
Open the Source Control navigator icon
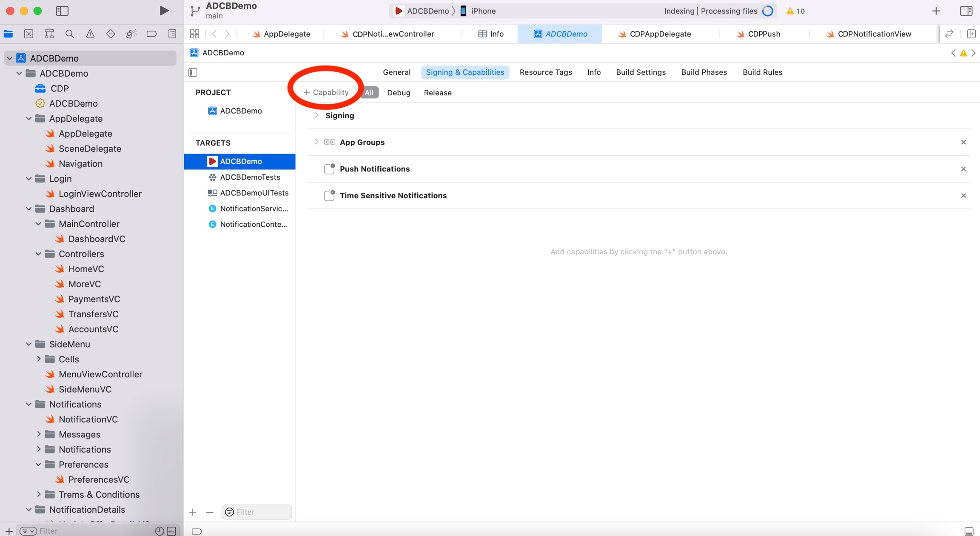(28, 34)
